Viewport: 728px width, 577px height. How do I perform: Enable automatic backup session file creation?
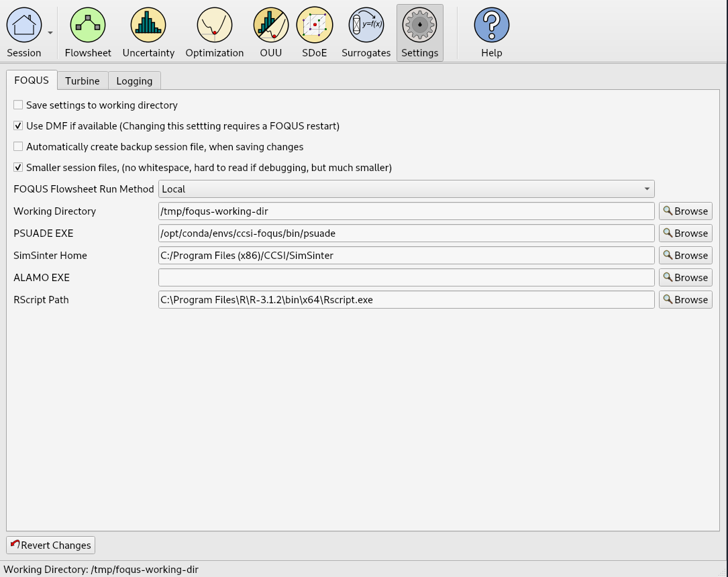click(18, 147)
